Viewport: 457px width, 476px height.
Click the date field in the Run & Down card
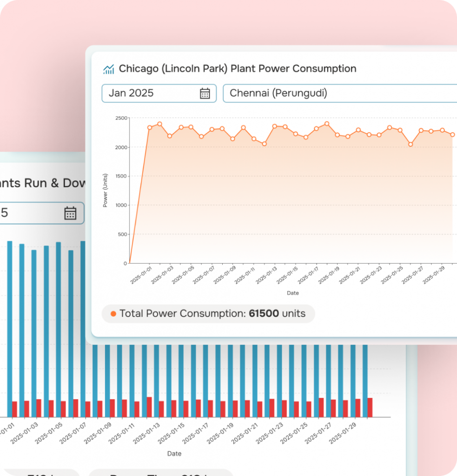pyautogui.click(x=42, y=213)
